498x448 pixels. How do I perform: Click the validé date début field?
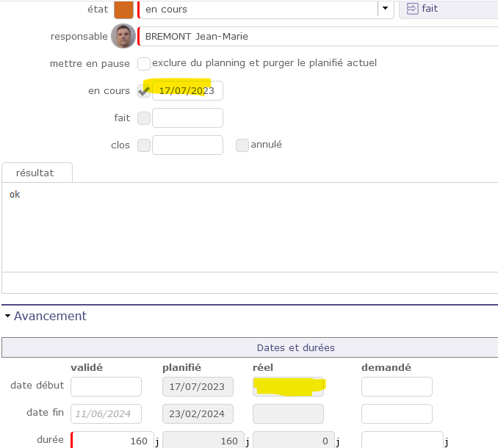[106, 387]
